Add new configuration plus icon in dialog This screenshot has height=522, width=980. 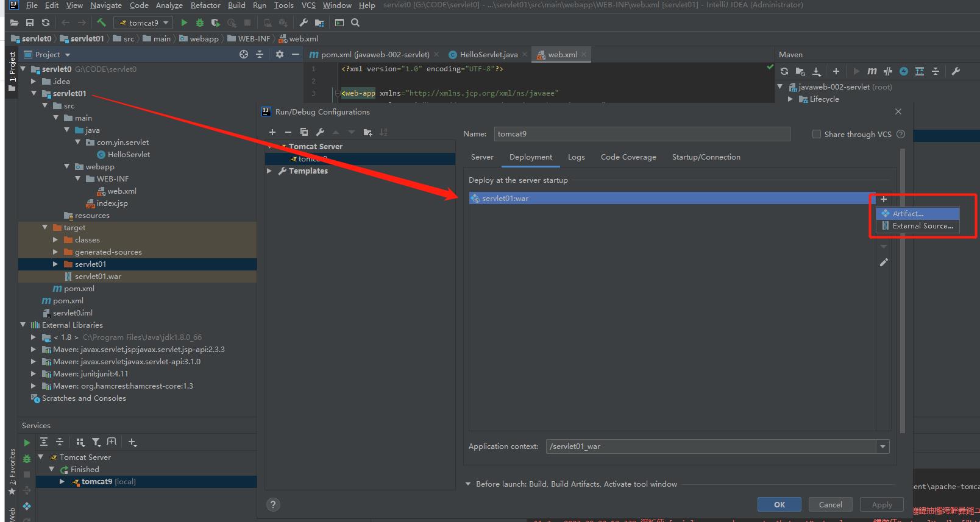click(272, 132)
